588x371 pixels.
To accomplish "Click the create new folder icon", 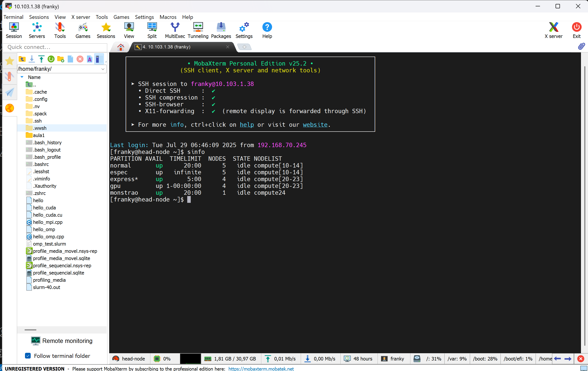I will (60, 59).
